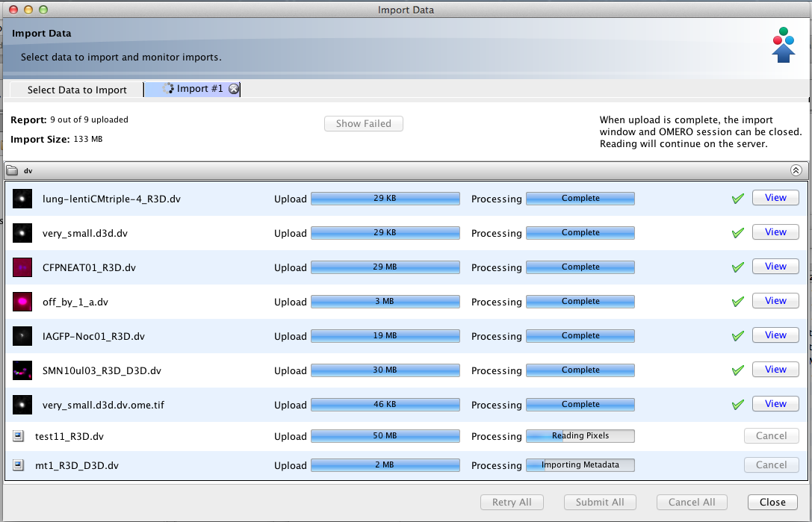Click Reading Pixels progress bar for test11_R3D.dv

pyautogui.click(x=580, y=436)
